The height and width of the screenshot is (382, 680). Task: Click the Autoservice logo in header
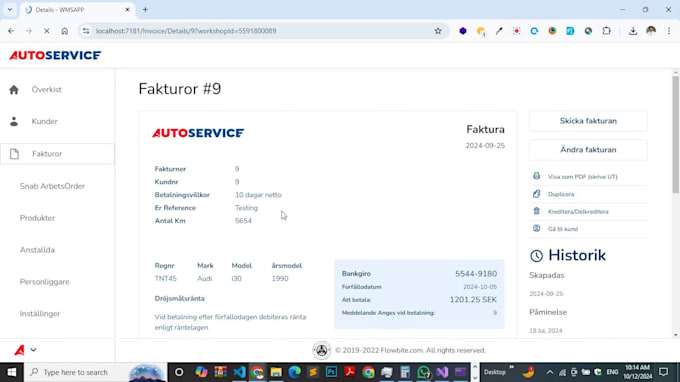55,55
